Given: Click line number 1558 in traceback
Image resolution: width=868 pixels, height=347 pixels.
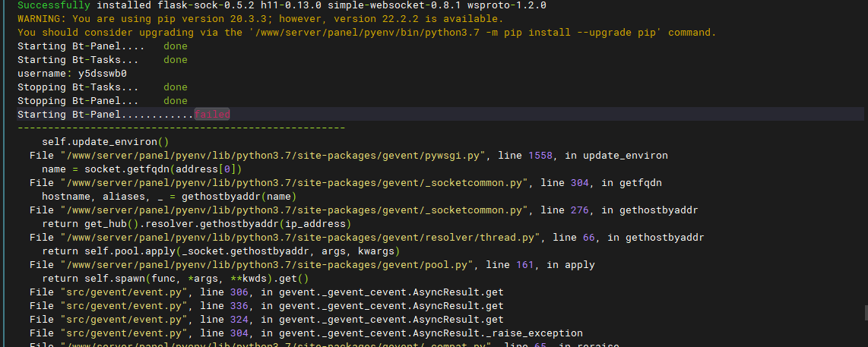Looking at the screenshot, I should pos(540,156).
